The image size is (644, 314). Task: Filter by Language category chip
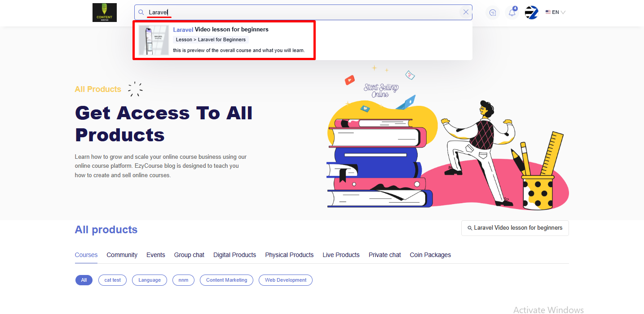[149, 280]
